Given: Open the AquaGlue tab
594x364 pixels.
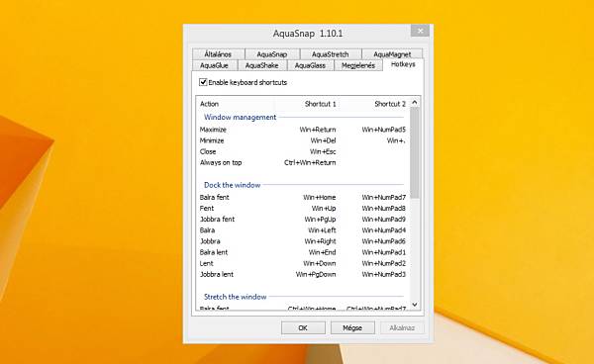Looking at the screenshot, I should 214,65.
